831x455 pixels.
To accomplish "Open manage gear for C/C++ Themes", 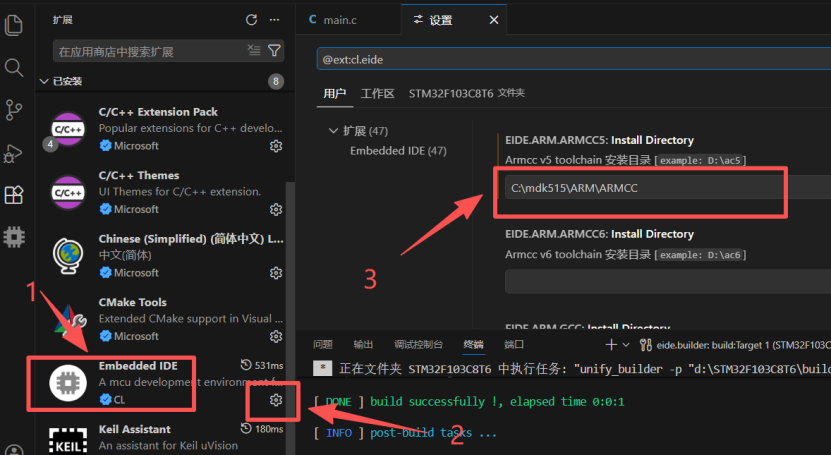I will (x=276, y=209).
